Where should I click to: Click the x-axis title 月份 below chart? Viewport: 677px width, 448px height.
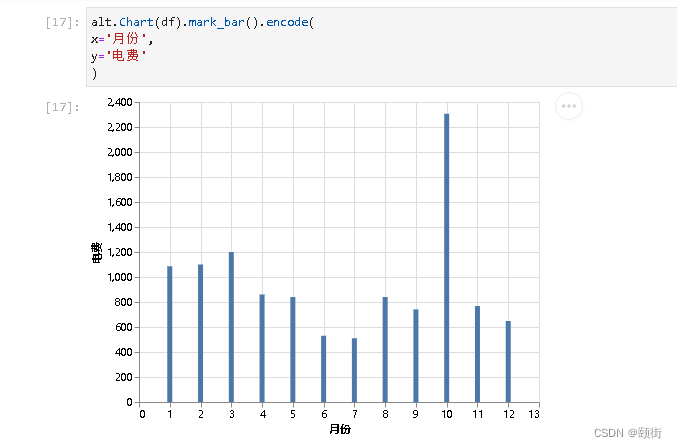(339, 430)
